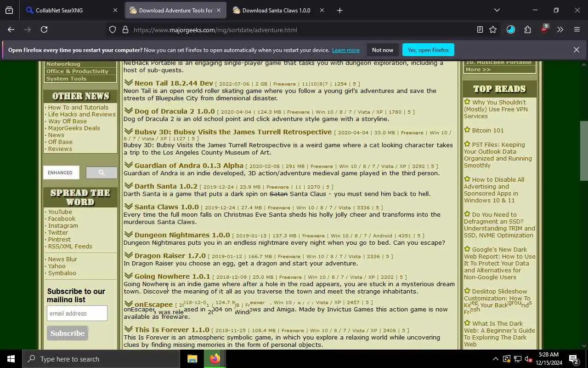
Task: Click the ENHANCED search input box
Action: (61, 172)
